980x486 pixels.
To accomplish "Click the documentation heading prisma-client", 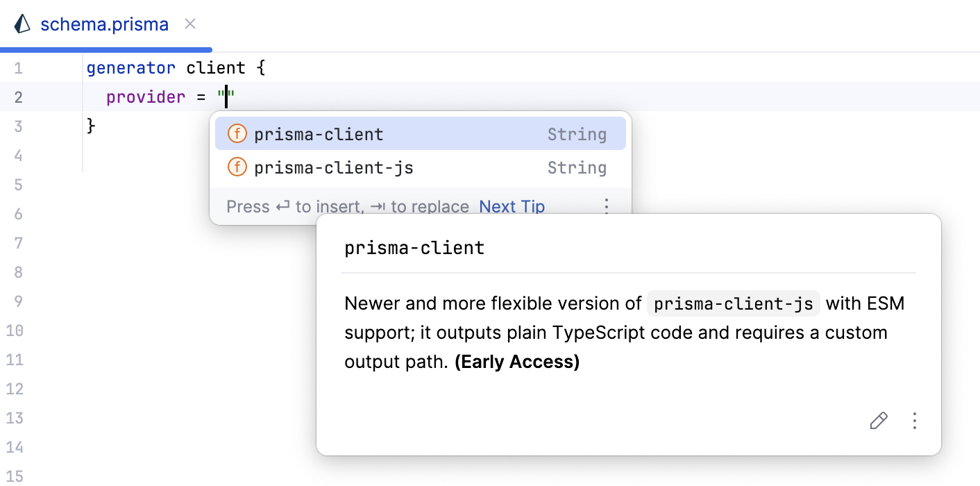I will click(x=414, y=248).
